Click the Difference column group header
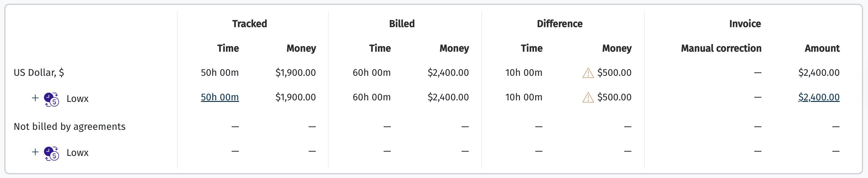 (559, 24)
